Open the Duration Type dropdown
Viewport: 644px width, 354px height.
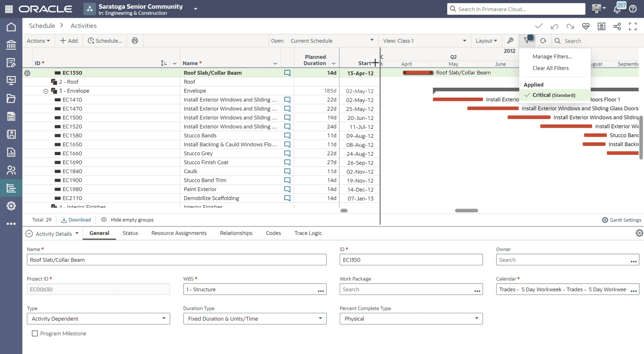pyautogui.click(x=320, y=318)
